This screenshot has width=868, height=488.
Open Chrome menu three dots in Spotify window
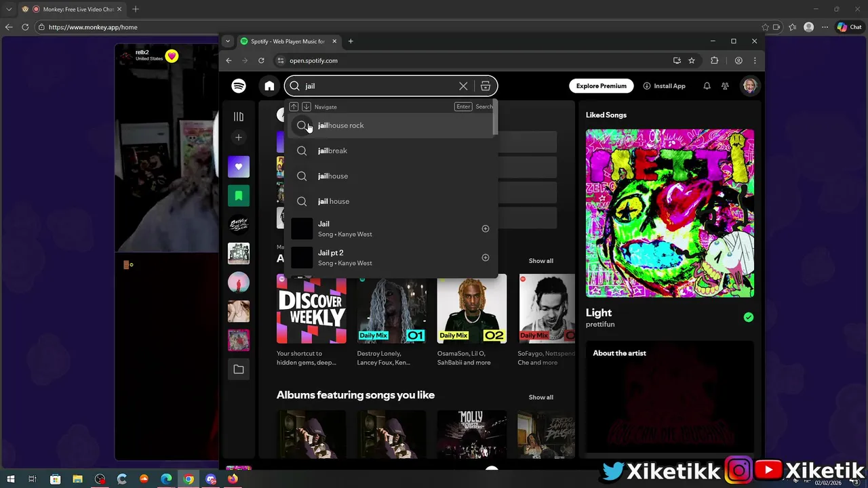click(755, 60)
